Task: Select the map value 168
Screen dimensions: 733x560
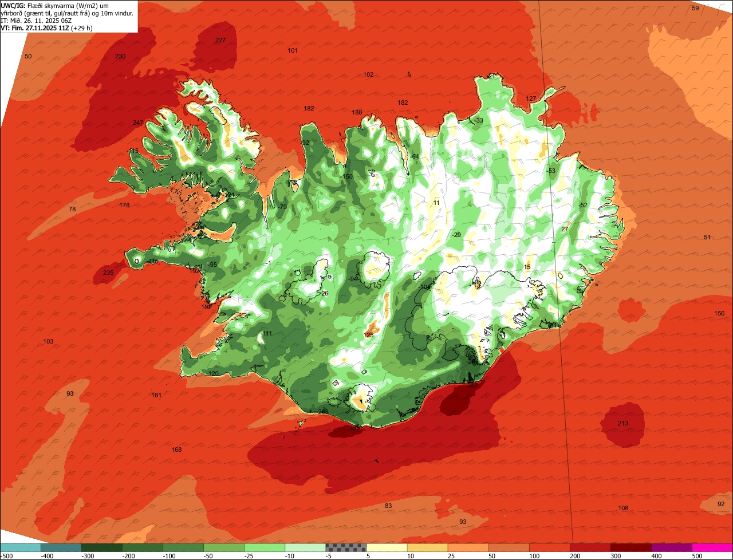Action: pos(176,449)
